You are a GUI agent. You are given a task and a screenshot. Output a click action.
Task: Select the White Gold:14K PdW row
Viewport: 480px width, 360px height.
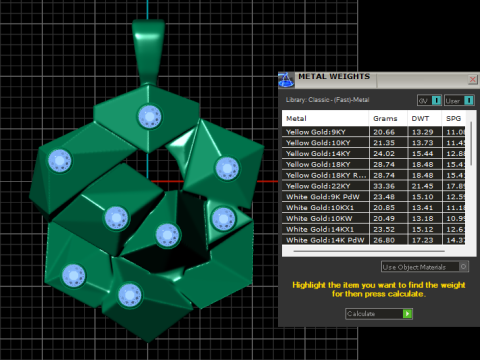(x=374, y=240)
